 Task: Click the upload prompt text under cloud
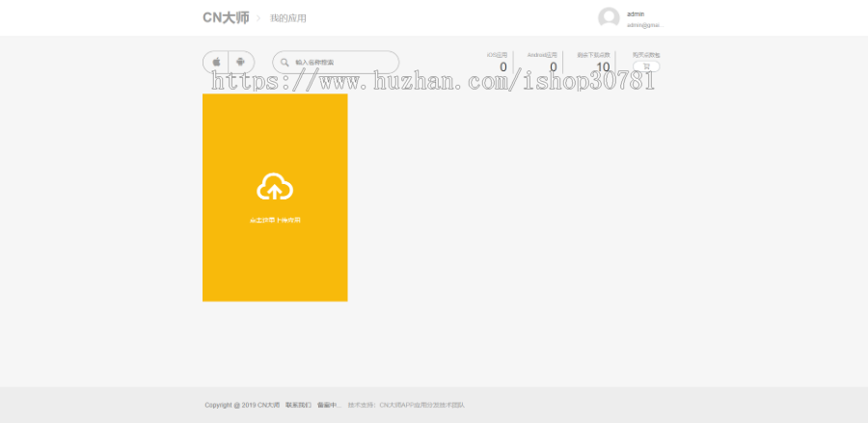275,220
